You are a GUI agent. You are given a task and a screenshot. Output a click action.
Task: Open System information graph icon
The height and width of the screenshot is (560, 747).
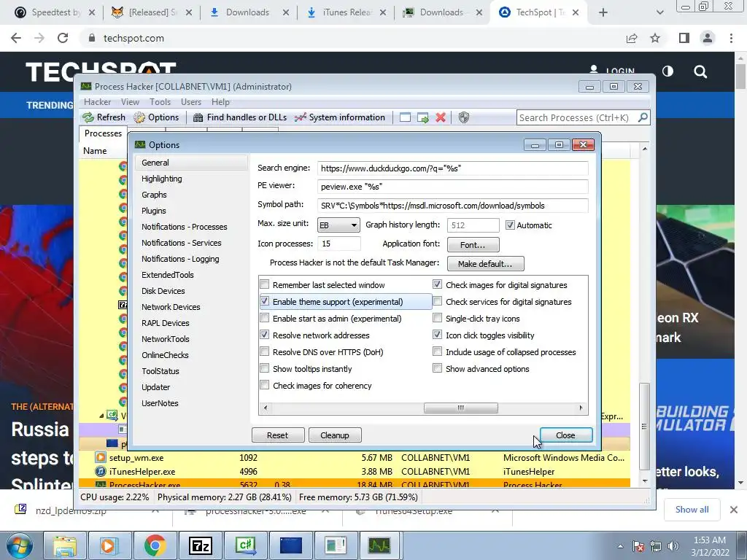pos(300,117)
